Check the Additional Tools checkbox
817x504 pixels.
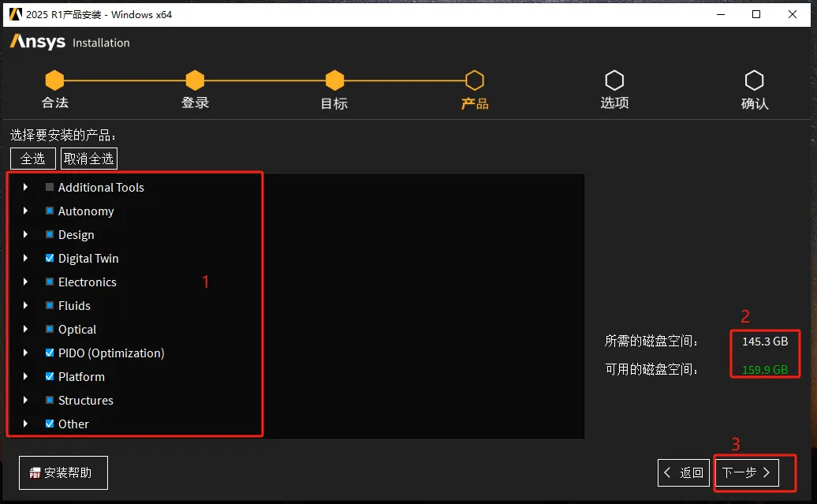50,187
